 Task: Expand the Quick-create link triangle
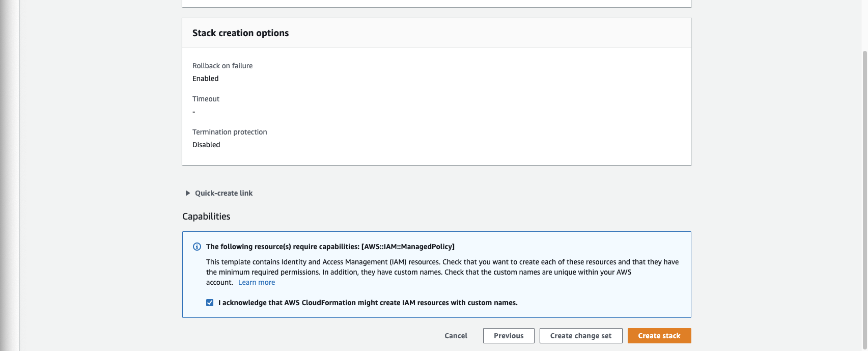(188, 193)
